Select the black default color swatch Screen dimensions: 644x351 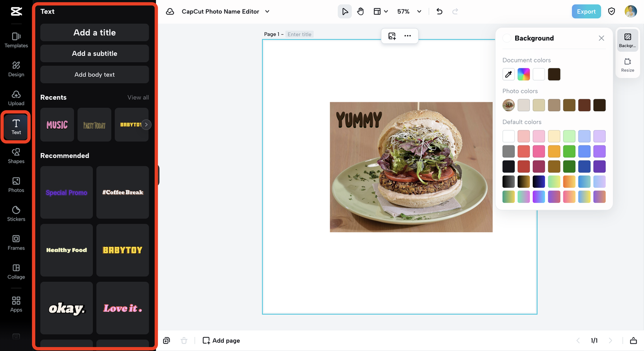509,167
